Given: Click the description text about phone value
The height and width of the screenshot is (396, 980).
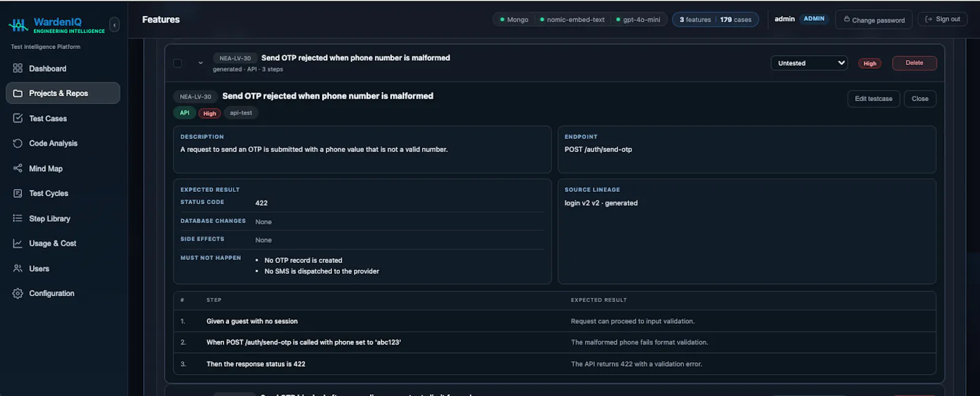Looking at the screenshot, I should pos(314,150).
